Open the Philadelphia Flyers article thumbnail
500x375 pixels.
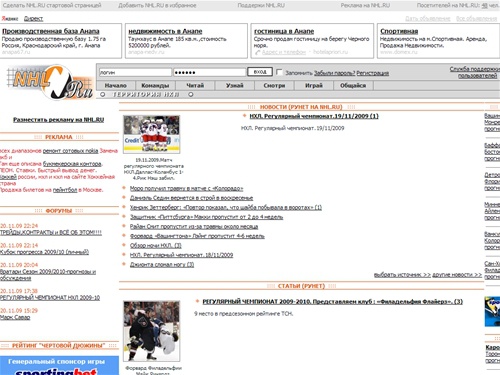point(152,331)
